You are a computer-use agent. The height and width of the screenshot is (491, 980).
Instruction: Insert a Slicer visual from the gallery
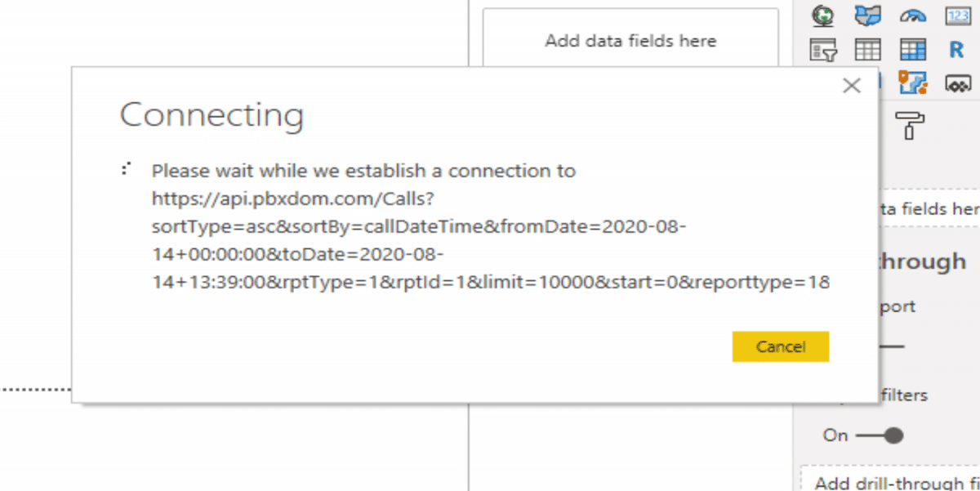(x=823, y=50)
